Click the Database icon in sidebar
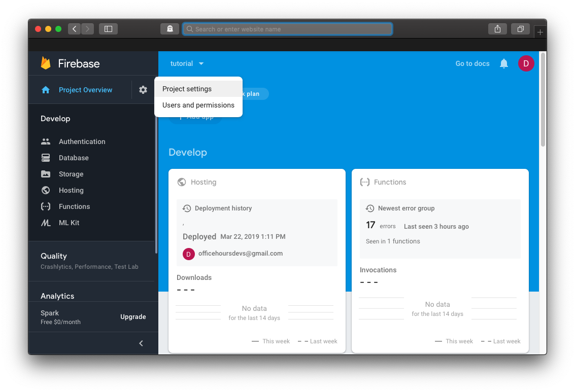The image size is (575, 392). 46,158
